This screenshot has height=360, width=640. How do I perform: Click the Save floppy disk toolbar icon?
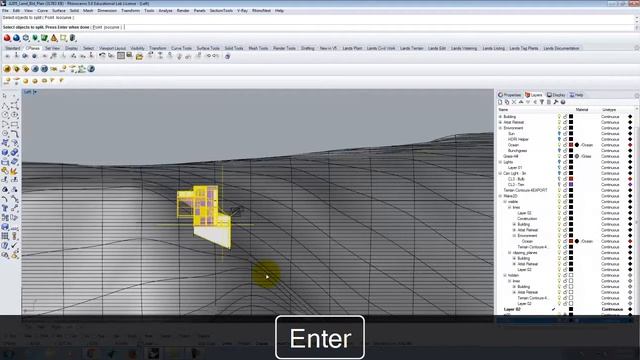click(x=129, y=56)
